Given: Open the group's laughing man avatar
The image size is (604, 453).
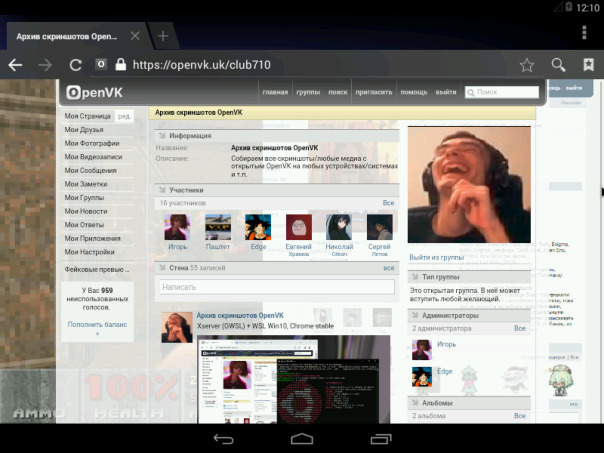Looking at the screenshot, I should 469,185.
